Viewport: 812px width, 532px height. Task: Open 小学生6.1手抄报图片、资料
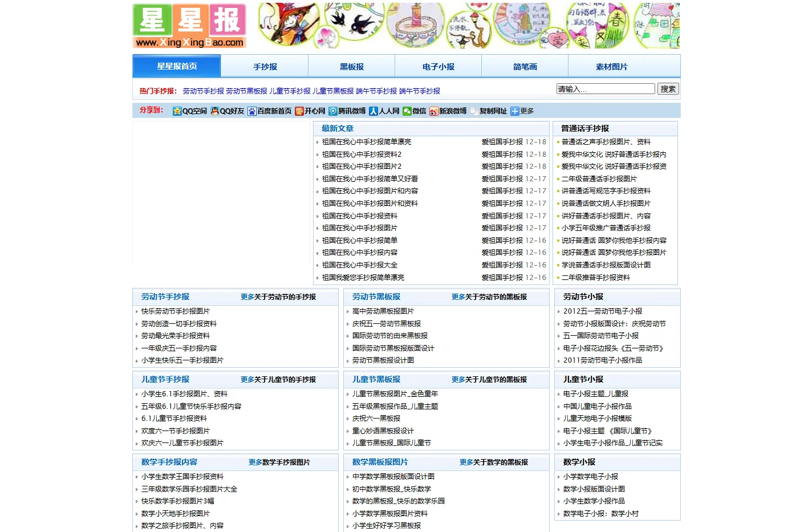184,394
